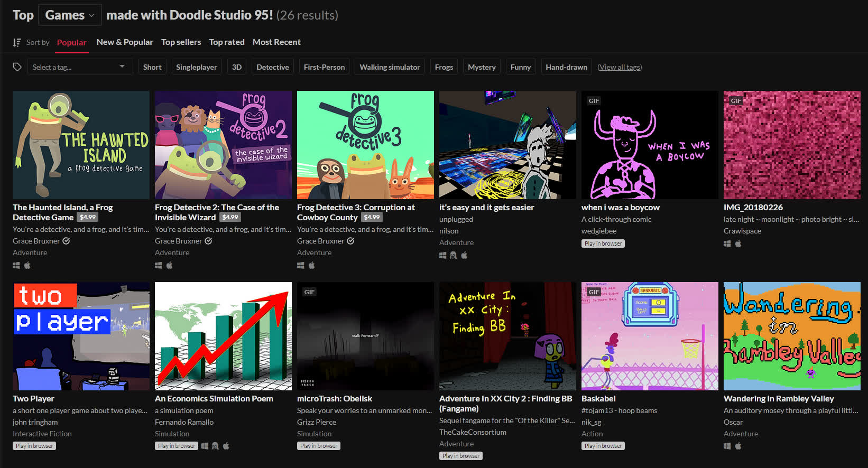Select the Frogs tag
The height and width of the screenshot is (468, 868).
444,67
